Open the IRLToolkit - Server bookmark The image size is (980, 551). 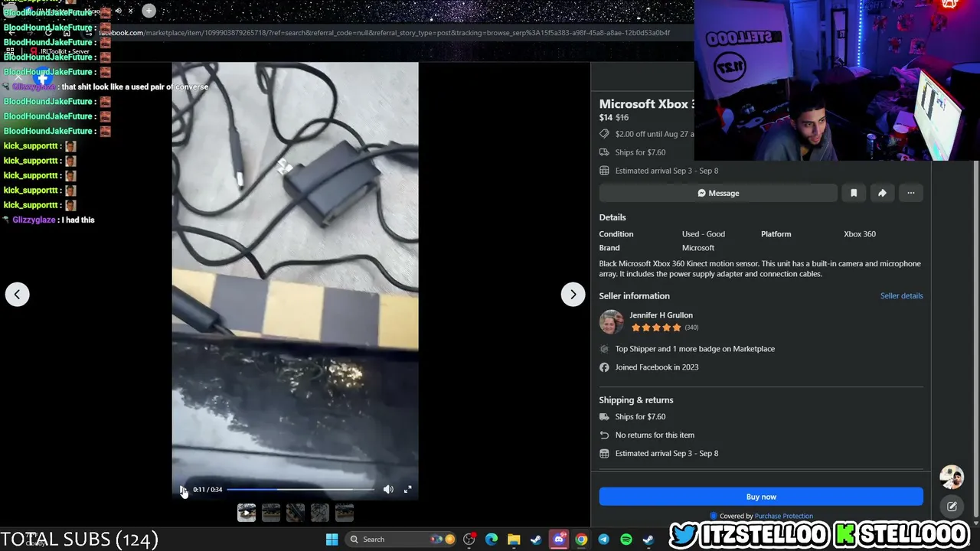point(60,51)
